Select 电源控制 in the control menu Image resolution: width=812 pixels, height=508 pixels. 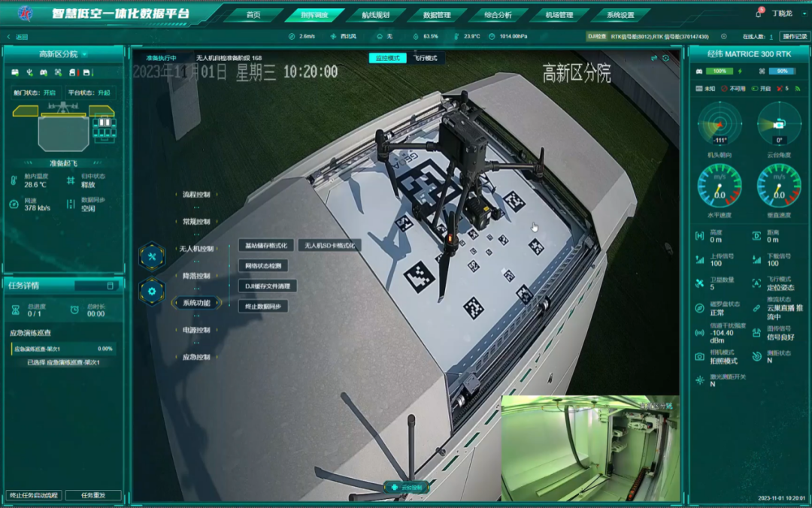click(196, 330)
